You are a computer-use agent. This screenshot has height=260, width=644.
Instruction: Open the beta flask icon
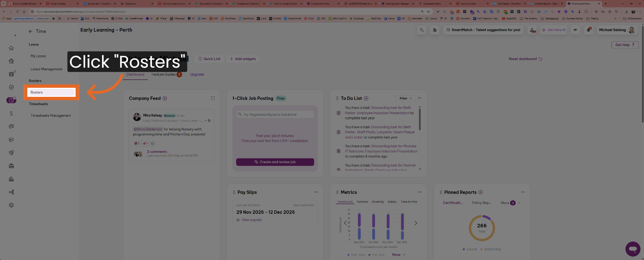coord(533,30)
